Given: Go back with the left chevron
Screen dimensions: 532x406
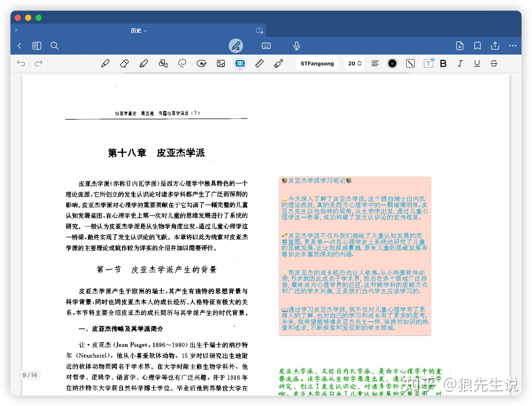Looking at the screenshot, I should pyautogui.click(x=19, y=46).
